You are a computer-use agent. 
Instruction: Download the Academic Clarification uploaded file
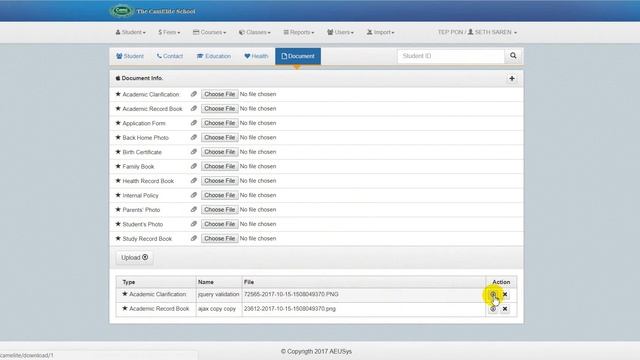click(x=493, y=294)
